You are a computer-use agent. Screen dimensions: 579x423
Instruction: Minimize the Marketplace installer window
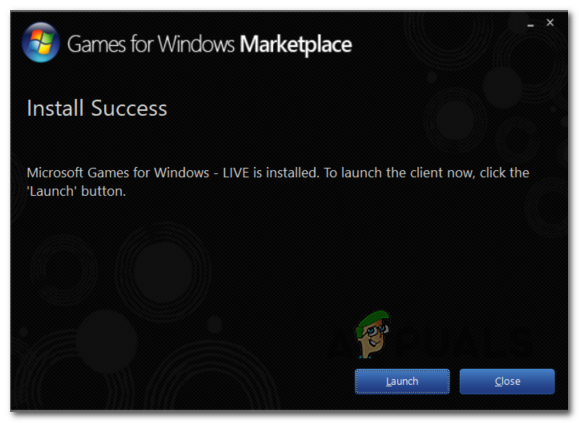531,25
